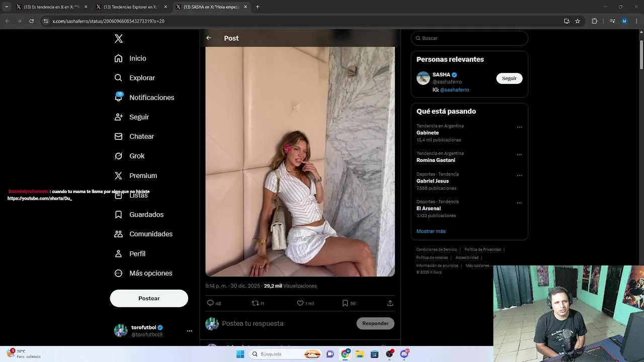Go back using the Post back arrow
The width and height of the screenshot is (644, 362).
pyautogui.click(x=209, y=38)
